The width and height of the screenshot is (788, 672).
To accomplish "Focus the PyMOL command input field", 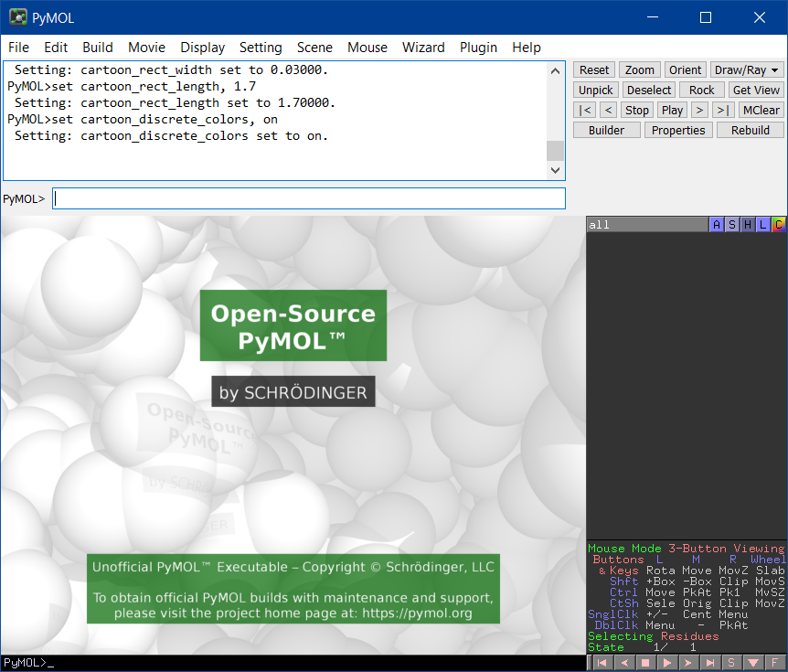I will [x=309, y=198].
